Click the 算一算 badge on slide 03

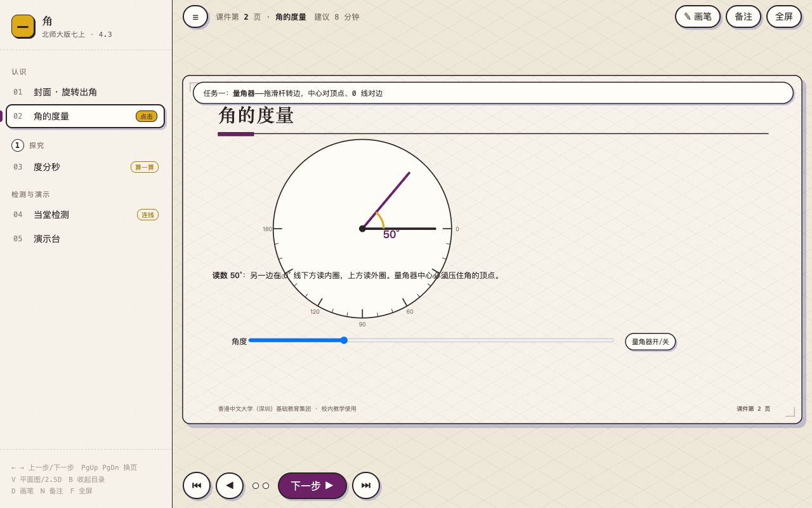(145, 167)
